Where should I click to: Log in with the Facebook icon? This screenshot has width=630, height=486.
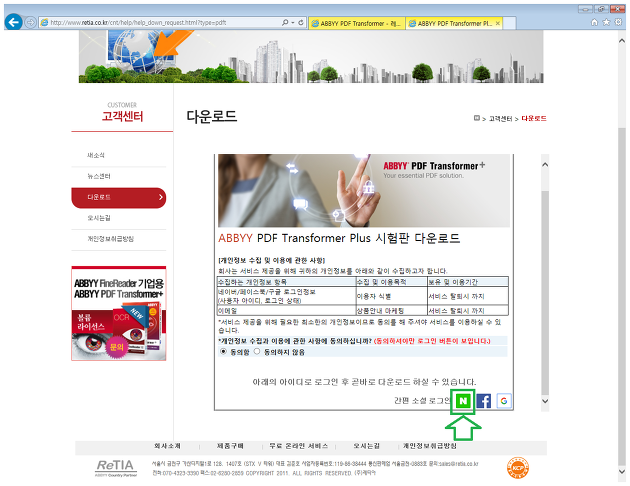(x=484, y=400)
